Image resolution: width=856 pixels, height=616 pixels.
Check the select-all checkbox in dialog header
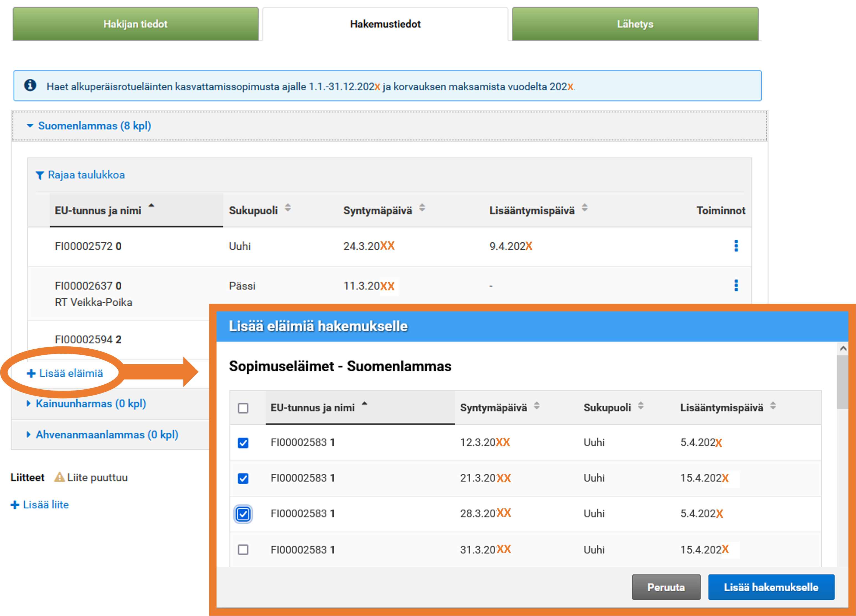tap(243, 408)
